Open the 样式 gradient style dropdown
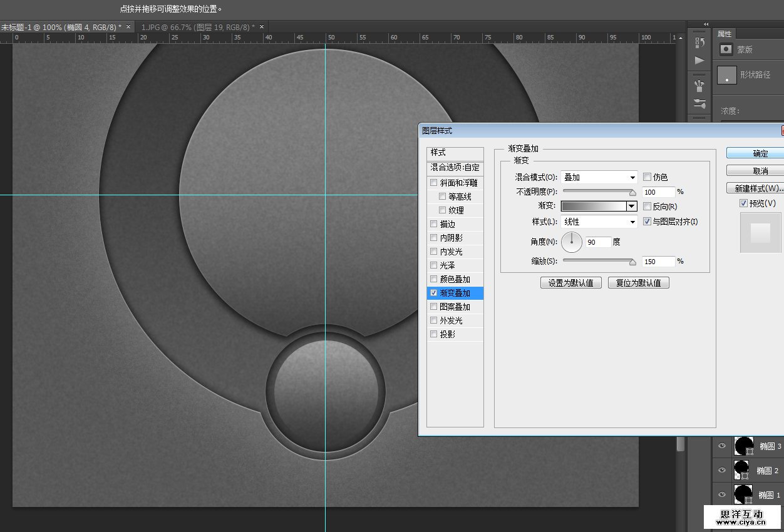Screen dimensions: 784x532 click(599, 222)
